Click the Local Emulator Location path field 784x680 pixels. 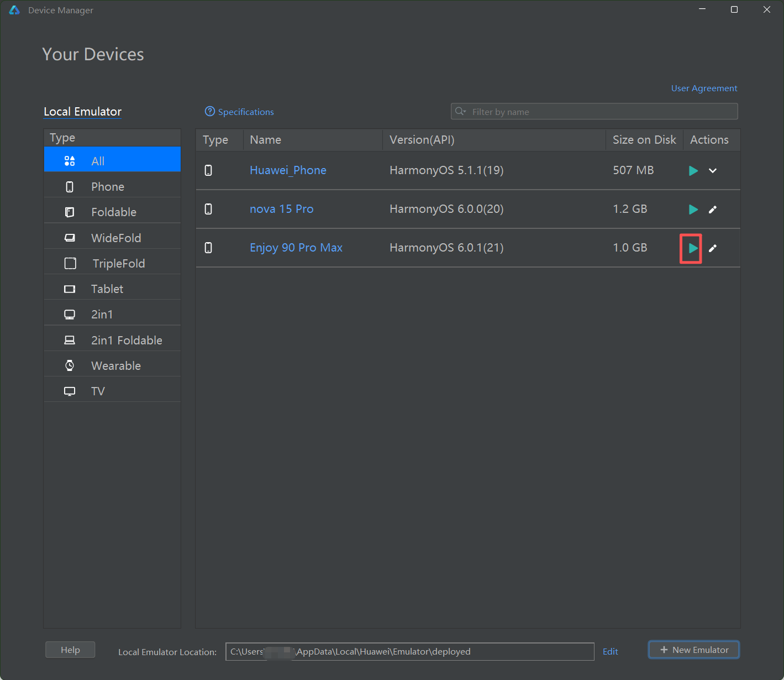tap(409, 651)
